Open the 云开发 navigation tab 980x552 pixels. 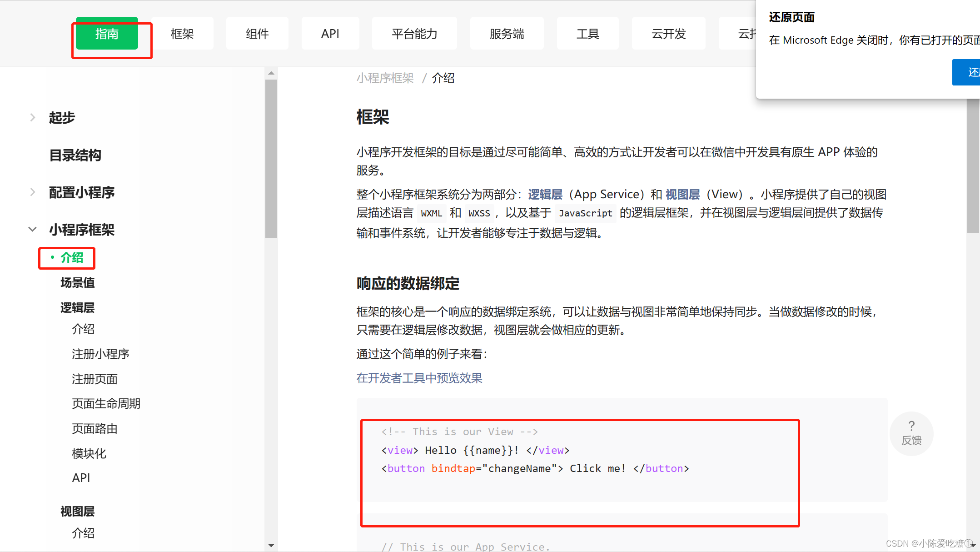click(x=668, y=34)
